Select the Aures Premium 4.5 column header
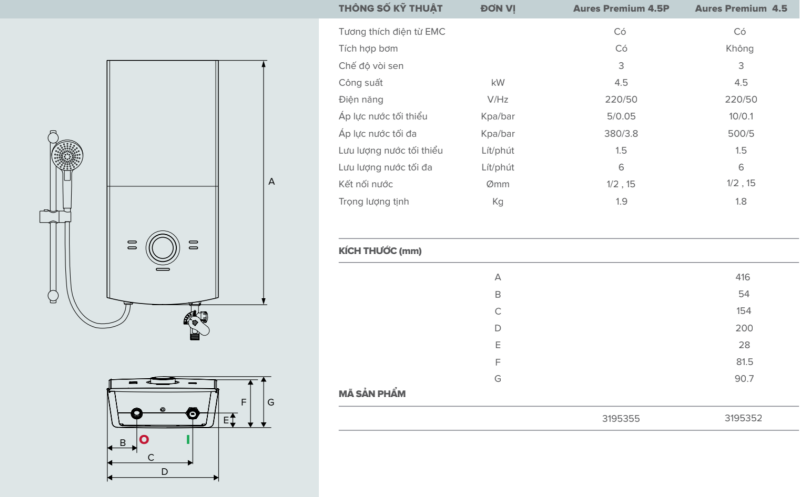This screenshot has height=497, width=801. pyautogui.click(x=741, y=8)
